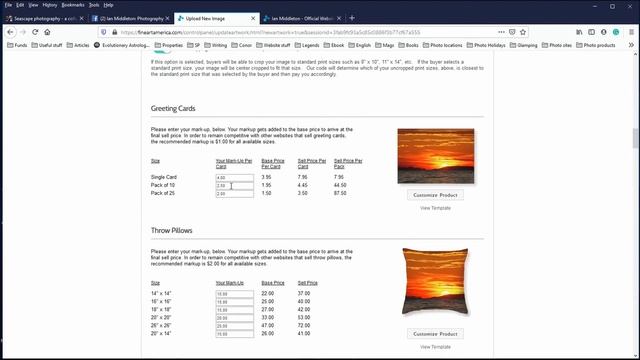Open the History menu

click(50, 5)
